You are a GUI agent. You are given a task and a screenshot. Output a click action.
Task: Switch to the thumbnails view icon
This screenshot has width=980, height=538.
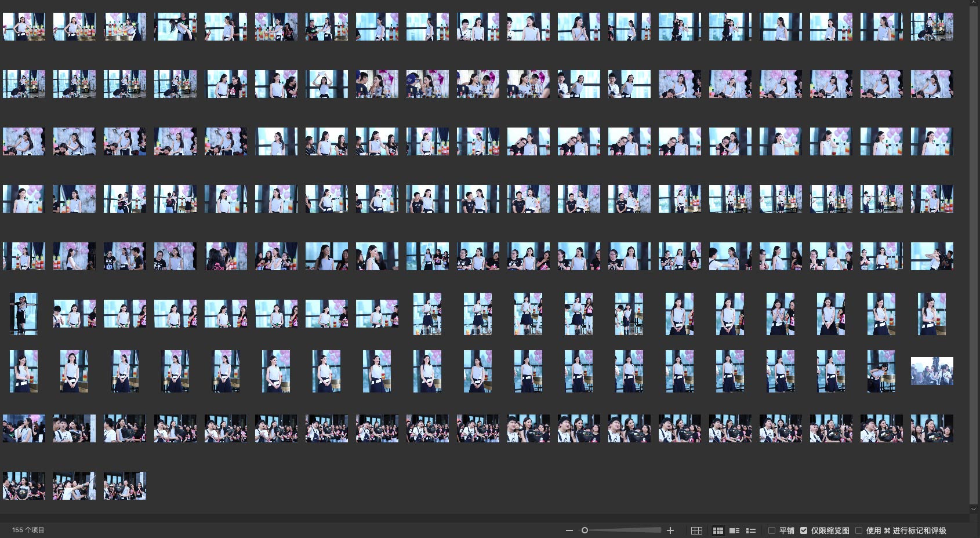click(x=718, y=530)
